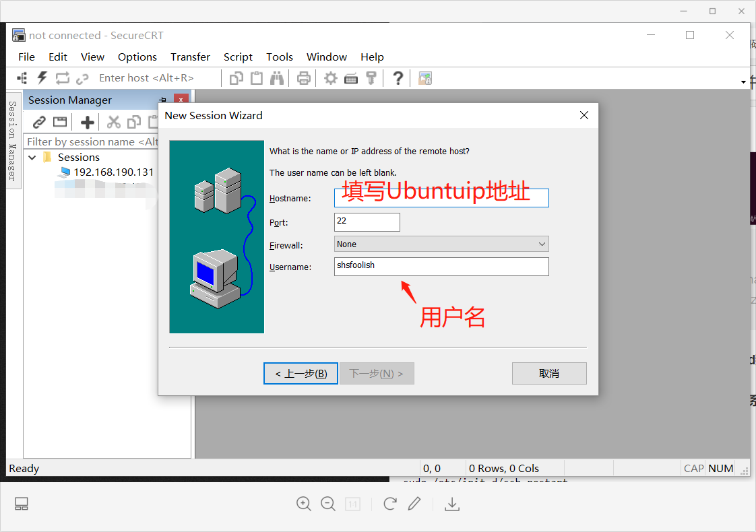Click inside the Hostname input field
Image resolution: width=756 pixels, height=532 pixels.
(x=441, y=197)
